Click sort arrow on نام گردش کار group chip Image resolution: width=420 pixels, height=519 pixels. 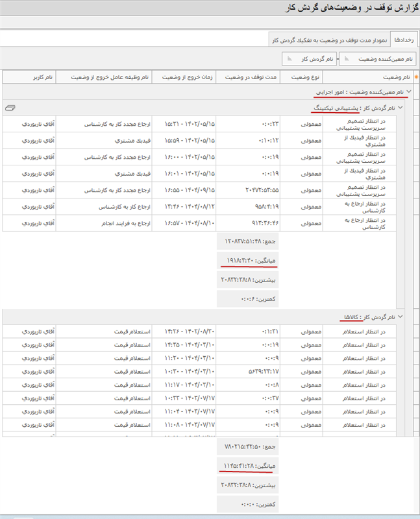coord(330,59)
